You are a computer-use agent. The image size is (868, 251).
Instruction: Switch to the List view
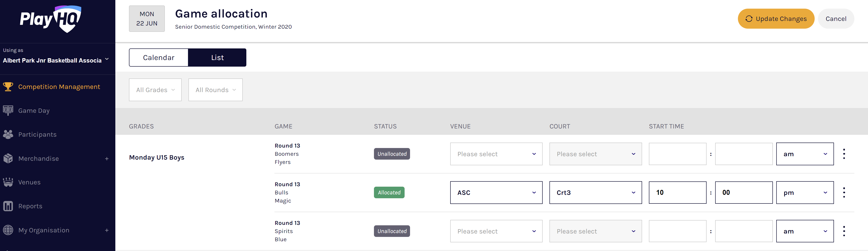pos(217,58)
